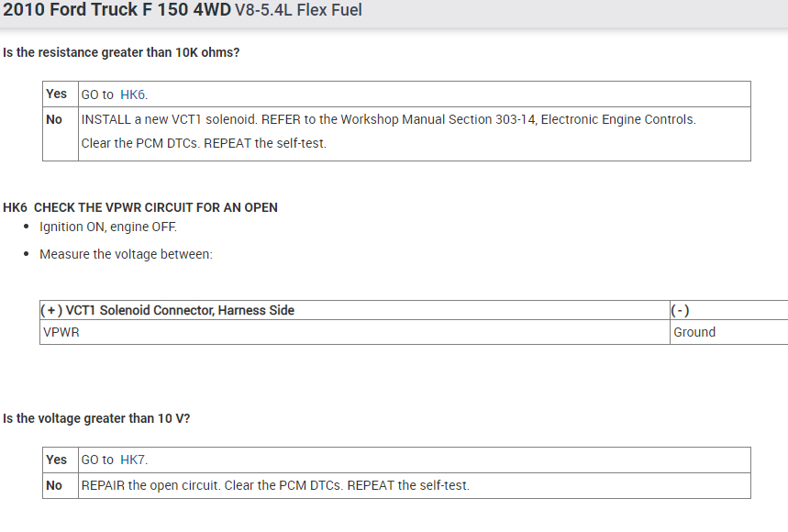The width and height of the screenshot is (788, 532).
Task: Select the Ground table cell
Action: (694, 332)
